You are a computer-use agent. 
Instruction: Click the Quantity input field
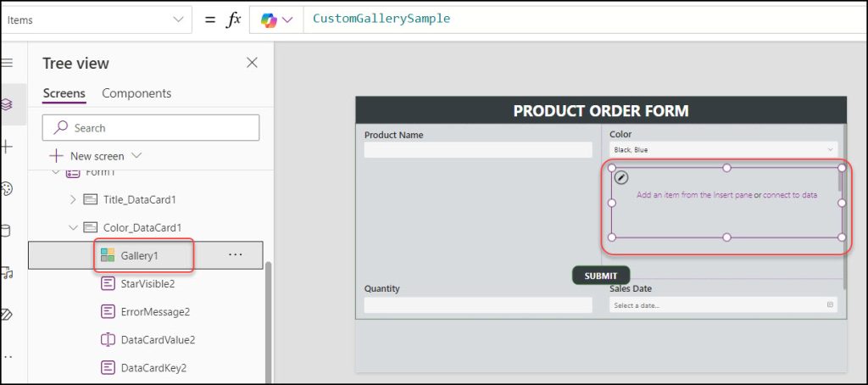[x=478, y=304]
